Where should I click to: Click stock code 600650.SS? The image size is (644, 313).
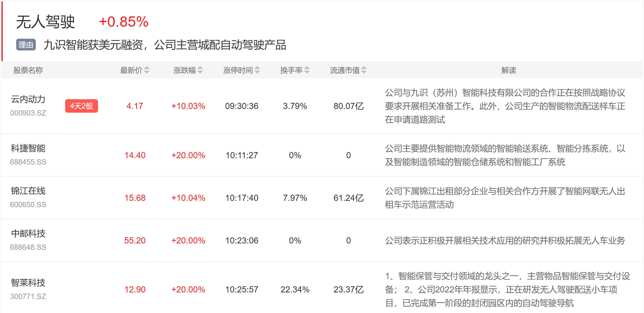pos(28,205)
